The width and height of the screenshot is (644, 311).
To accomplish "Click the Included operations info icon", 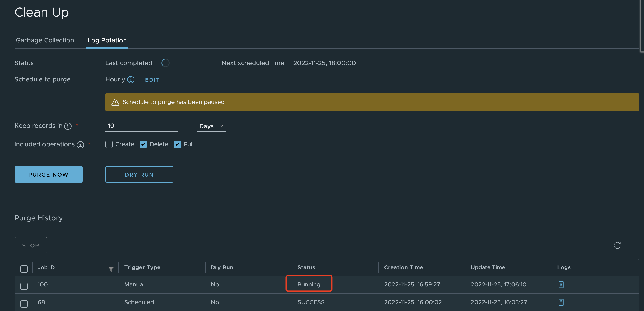I will [80, 145].
